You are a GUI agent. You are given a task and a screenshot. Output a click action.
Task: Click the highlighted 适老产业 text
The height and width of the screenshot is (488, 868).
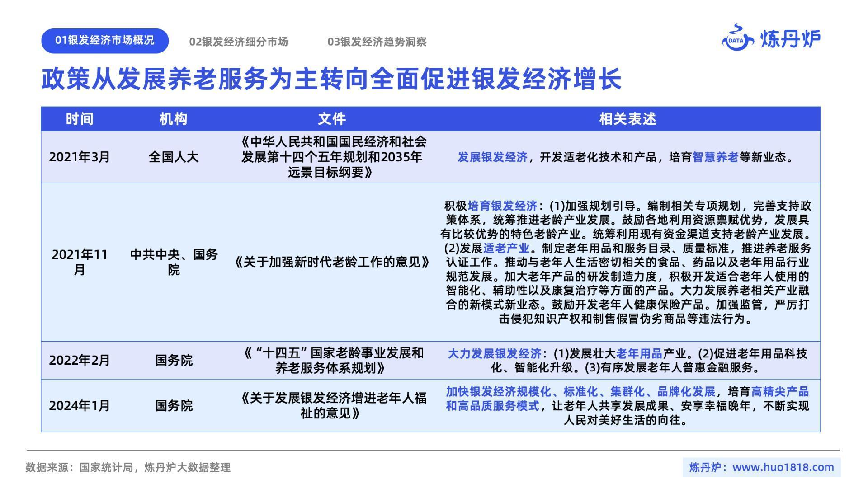[x=506, y=248]
